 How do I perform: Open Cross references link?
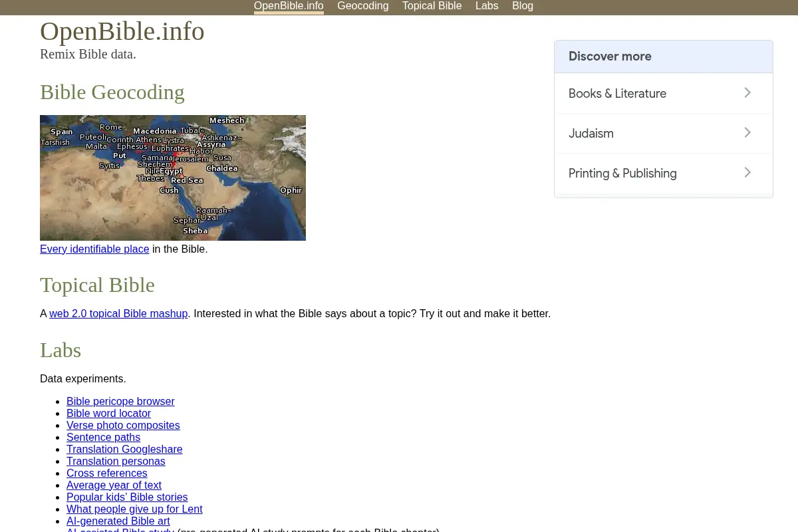pyautogui.click(x=106, y=473)
